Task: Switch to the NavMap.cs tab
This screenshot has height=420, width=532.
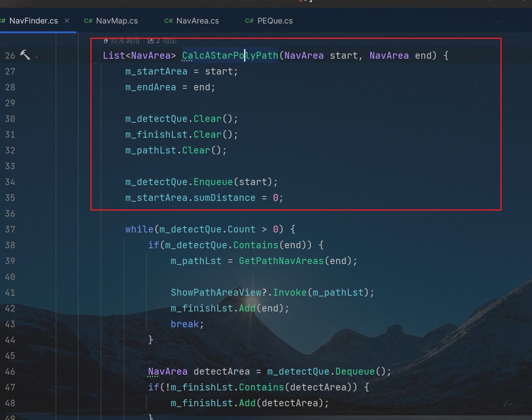Action: 117,21
